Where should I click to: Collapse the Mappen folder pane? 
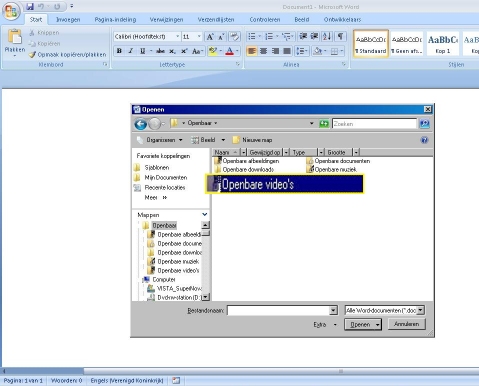tap(204, 215)
